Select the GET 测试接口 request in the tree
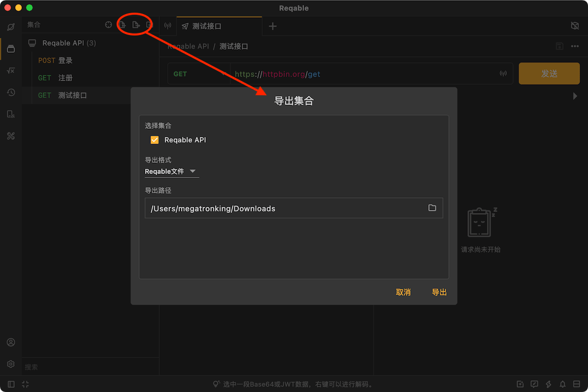 point(77,95)
